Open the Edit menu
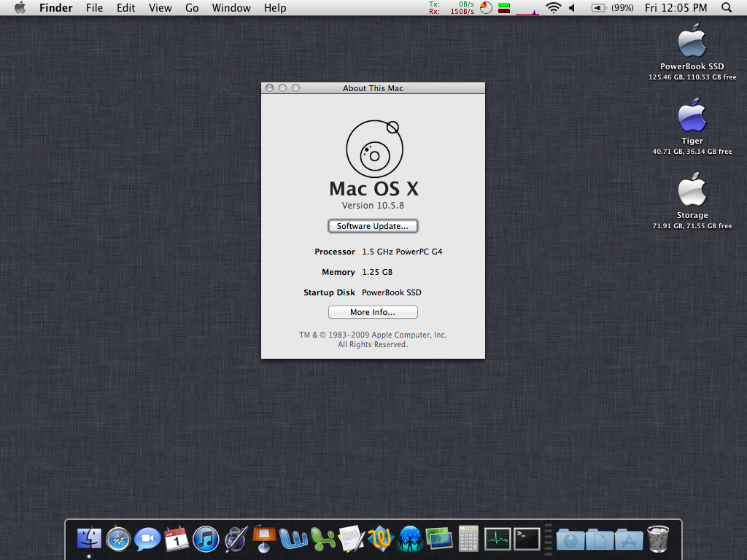Screen dimensions: 747x560 click(125, 7)
